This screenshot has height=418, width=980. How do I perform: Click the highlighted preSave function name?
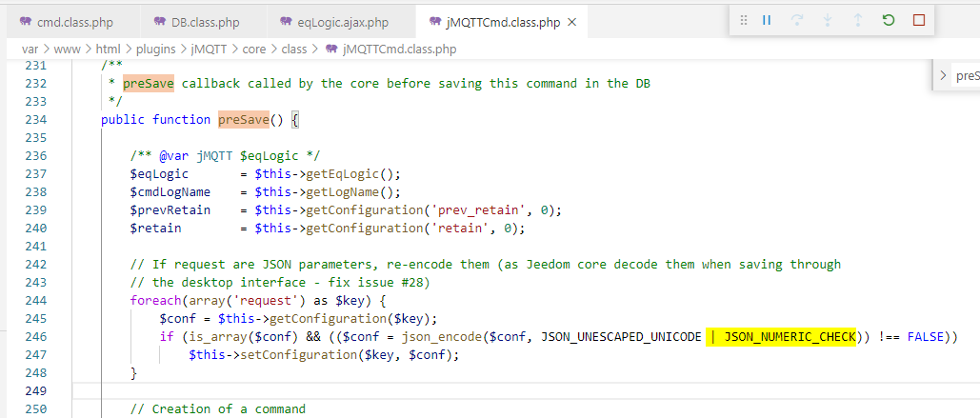tap(243, 119)
